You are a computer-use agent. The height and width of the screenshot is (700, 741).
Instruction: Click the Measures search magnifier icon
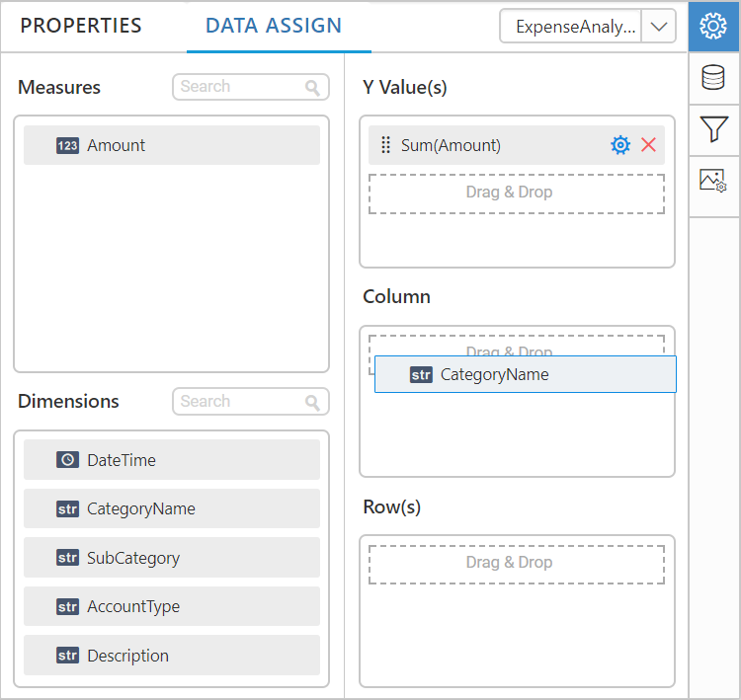(x=312, y=88)
